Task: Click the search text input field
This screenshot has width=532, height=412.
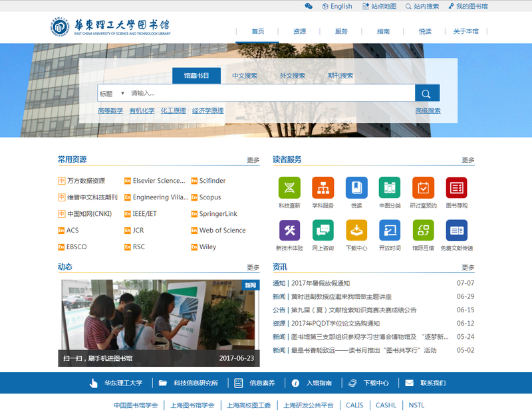Action: [269, 94]
